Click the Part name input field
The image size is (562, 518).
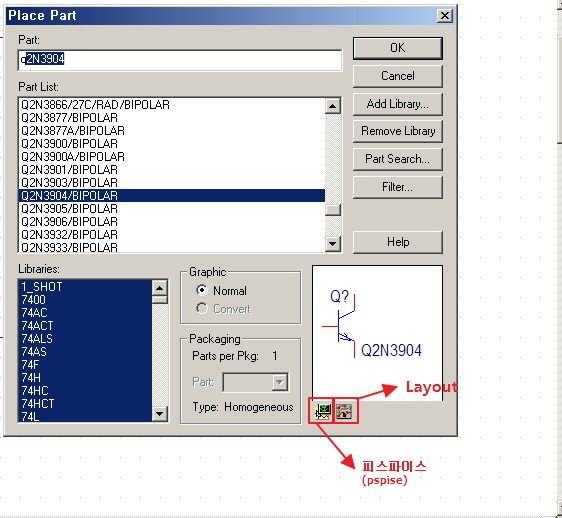(180, 60)
